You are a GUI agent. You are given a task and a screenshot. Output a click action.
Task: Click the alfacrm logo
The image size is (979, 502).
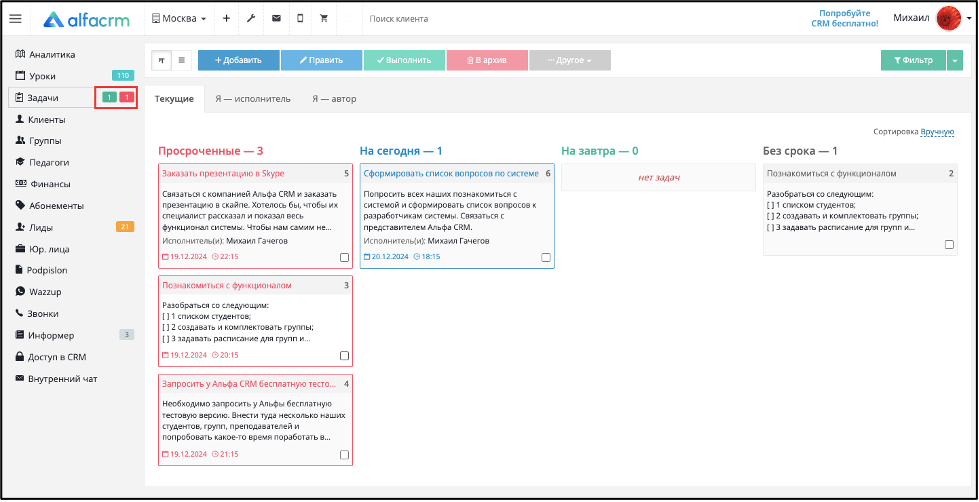[86, 19]
